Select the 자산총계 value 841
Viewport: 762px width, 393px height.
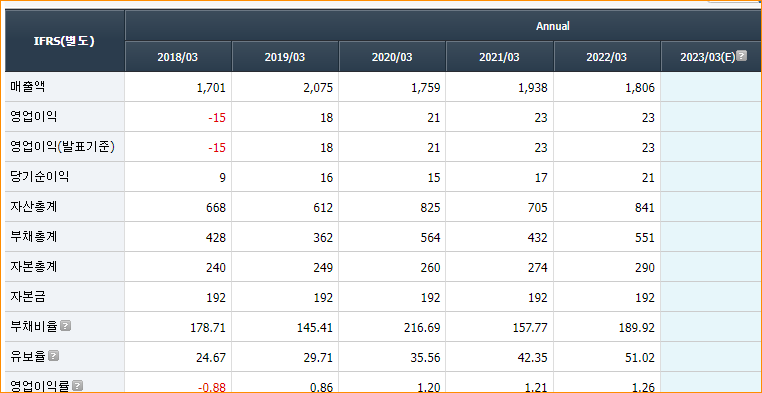pos(645,208)
